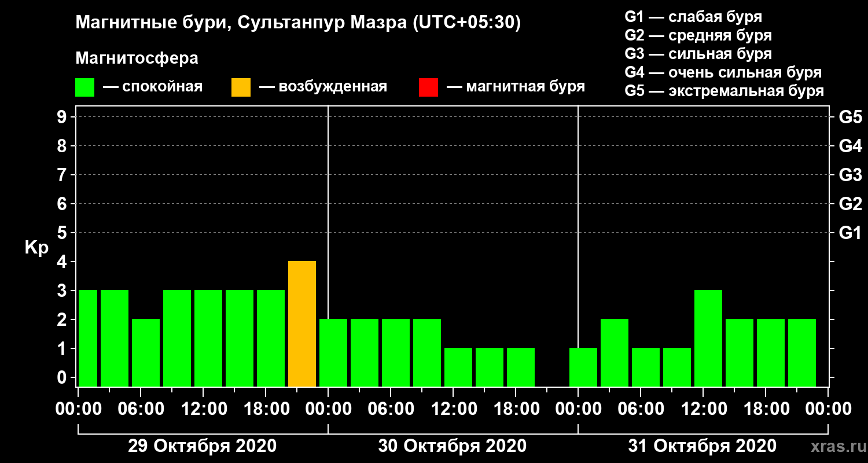Screen dimensions: 868x463
Task: Select the Kp 1 bar at 12:00 on 30 October
Action: [458, 367]
